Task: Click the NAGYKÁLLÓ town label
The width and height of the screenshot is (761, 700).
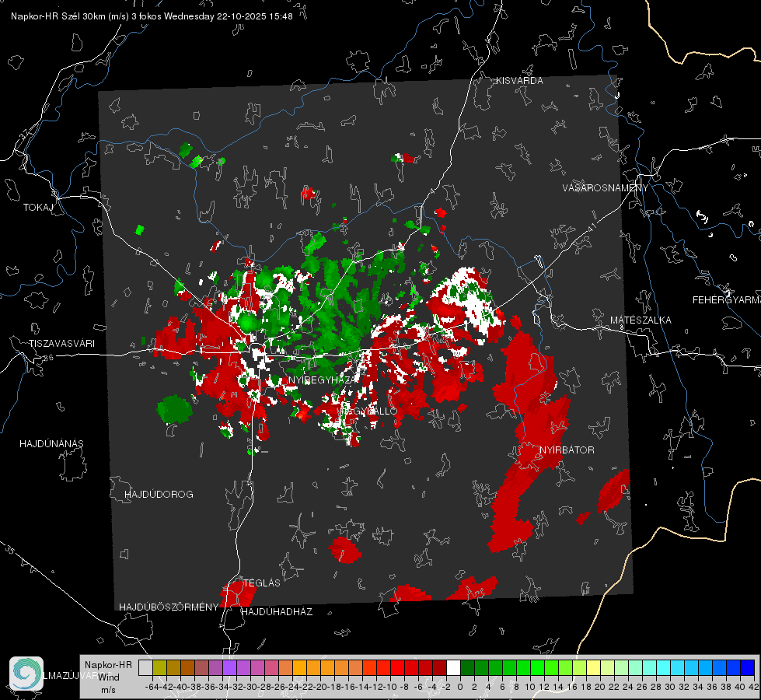Action: pyautogui.click(x=369, y=411)
